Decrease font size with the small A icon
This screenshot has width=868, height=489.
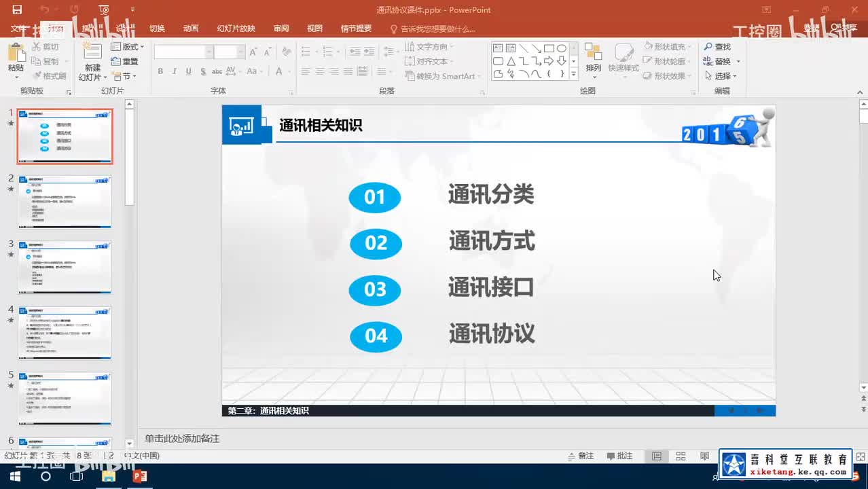pyautogui.click(x=267, y=52)
